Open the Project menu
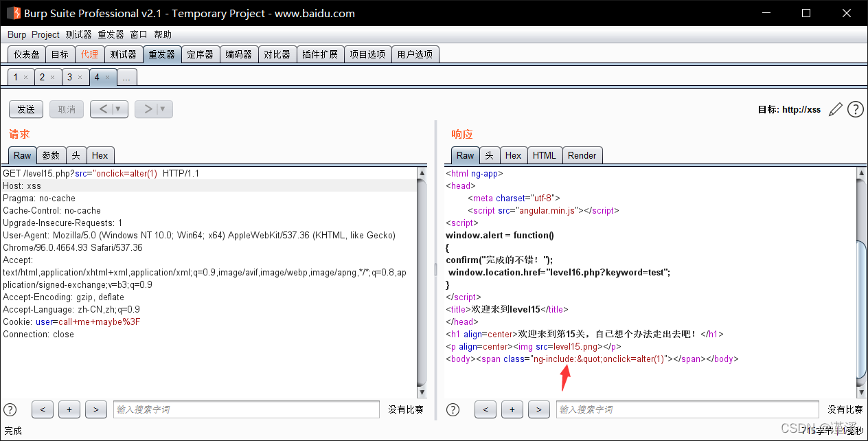The height and width of the screenshot is (441, 868). [x=45, y=34]
